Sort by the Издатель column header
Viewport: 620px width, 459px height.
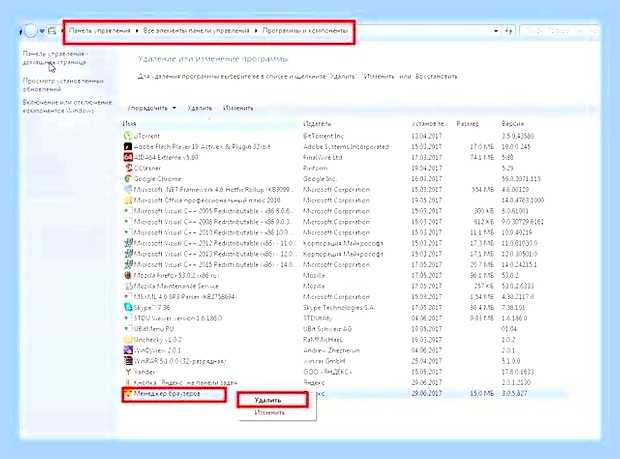tap(317, 124)
